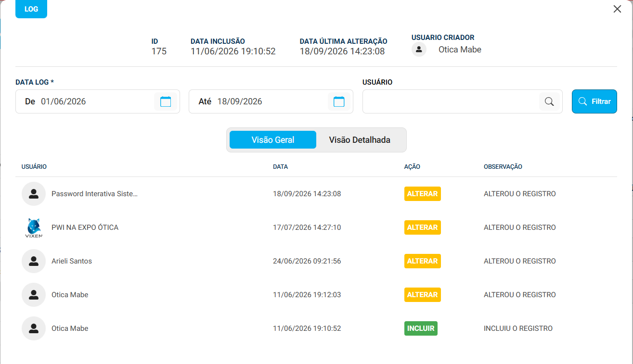Select user name Arieli Santos
The image size is (633, 364).
pos(72,261)
